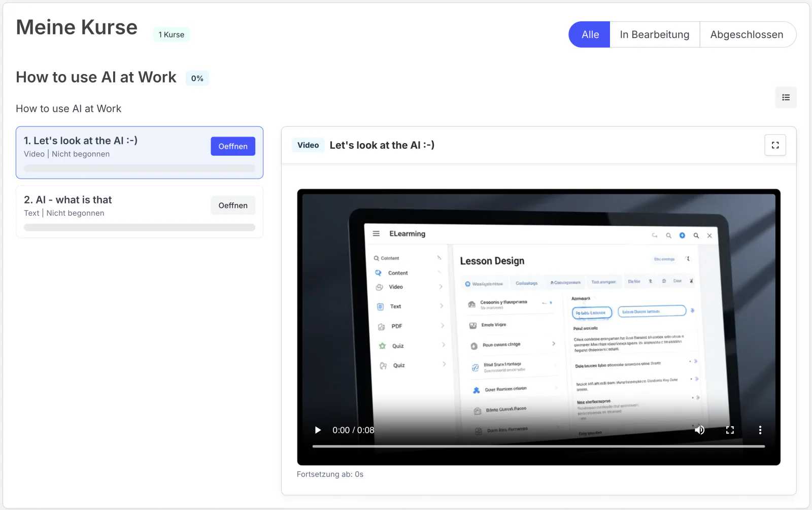
Task: Open video more options menu
Action: (x=760, y=430)
